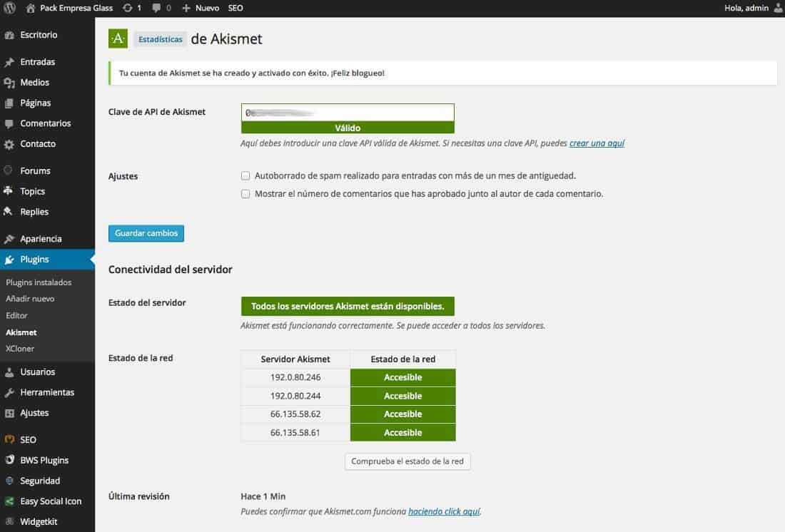Click the orange SEO icon in sidebar
This screenshot has height=532, width=785.
coord(9,440)
